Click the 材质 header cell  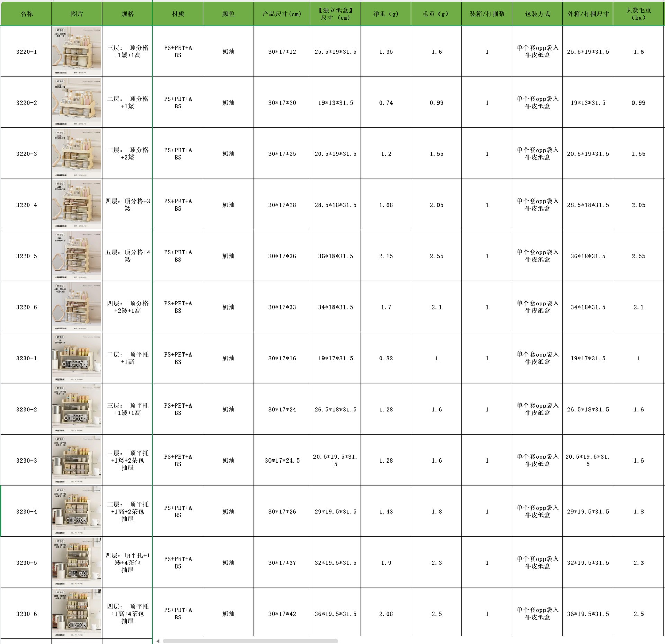coord(178,14)
